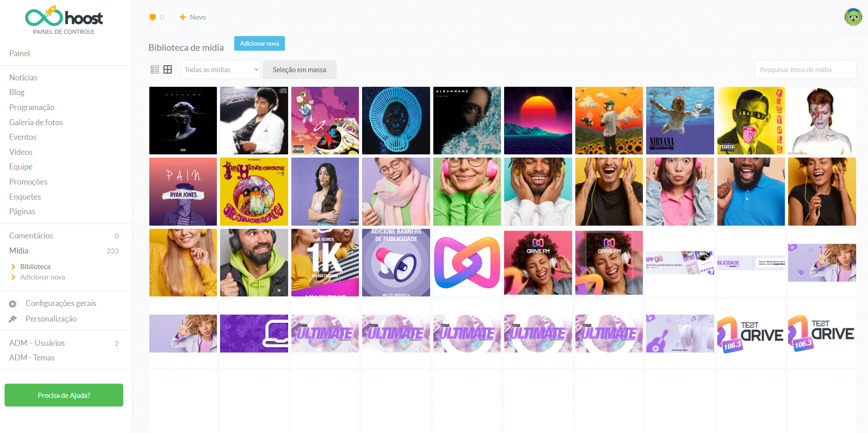
Task: Focus the Pesquisar itens de mídia field
Action: pyautogui.click(x=805, y=69)
